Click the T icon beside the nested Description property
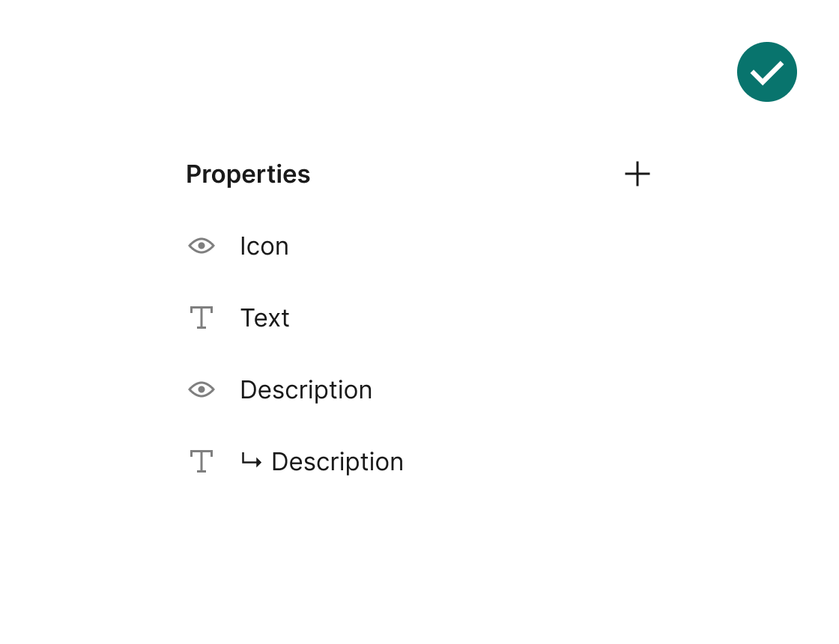The image size is (839, 644). [201, 461]
